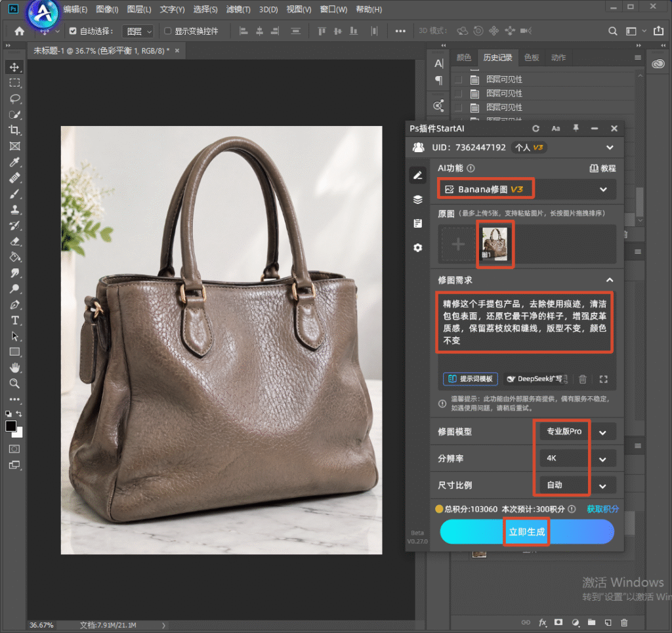
Task: Select the Rectangle shape tool
Action: (x=14, y=352)
